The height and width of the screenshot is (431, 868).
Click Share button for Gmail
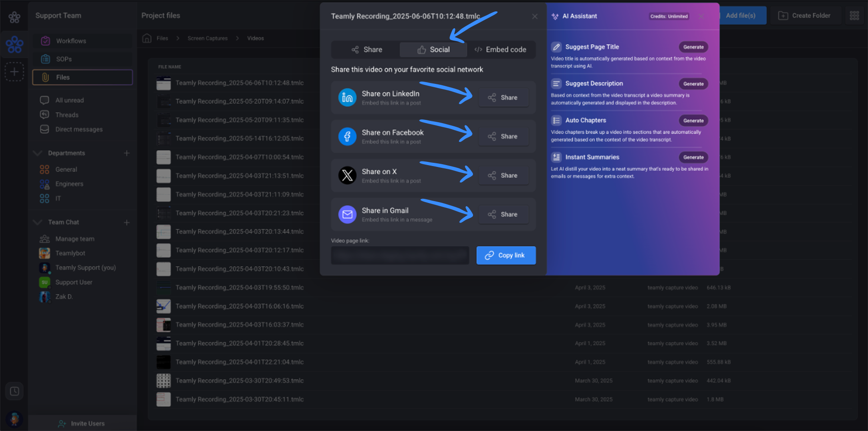(503, 214)
